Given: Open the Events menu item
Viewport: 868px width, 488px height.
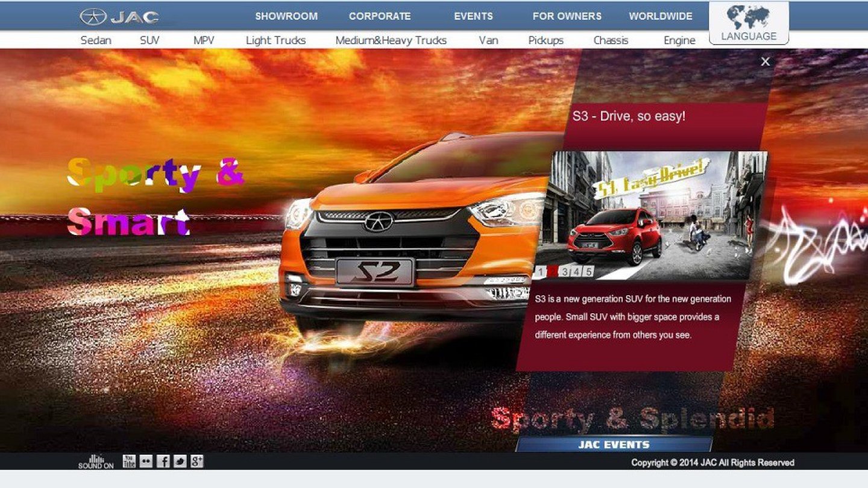Looking at the screenshot, I should [473, 16].
